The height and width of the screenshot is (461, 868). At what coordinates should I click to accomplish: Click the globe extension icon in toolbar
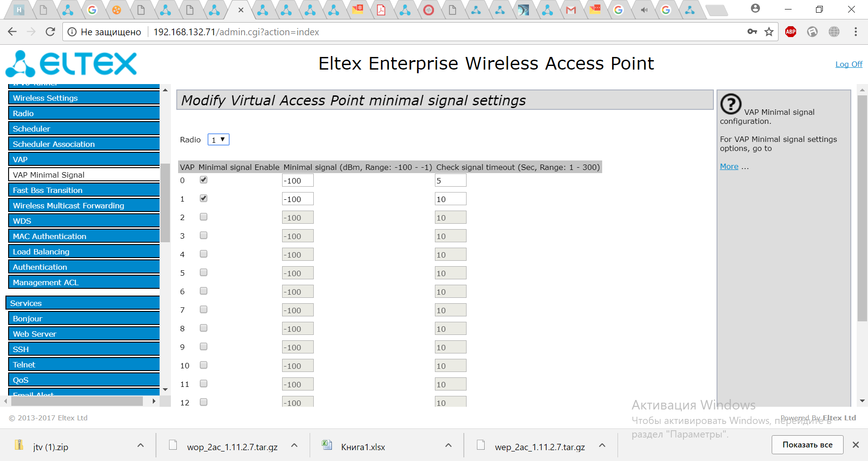tap(834, 32)
